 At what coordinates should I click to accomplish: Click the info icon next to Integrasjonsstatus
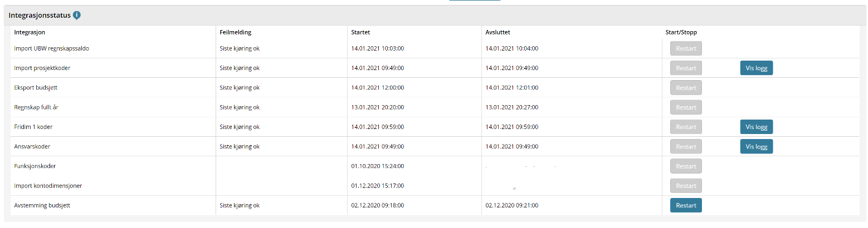click(x=77, y=16)
